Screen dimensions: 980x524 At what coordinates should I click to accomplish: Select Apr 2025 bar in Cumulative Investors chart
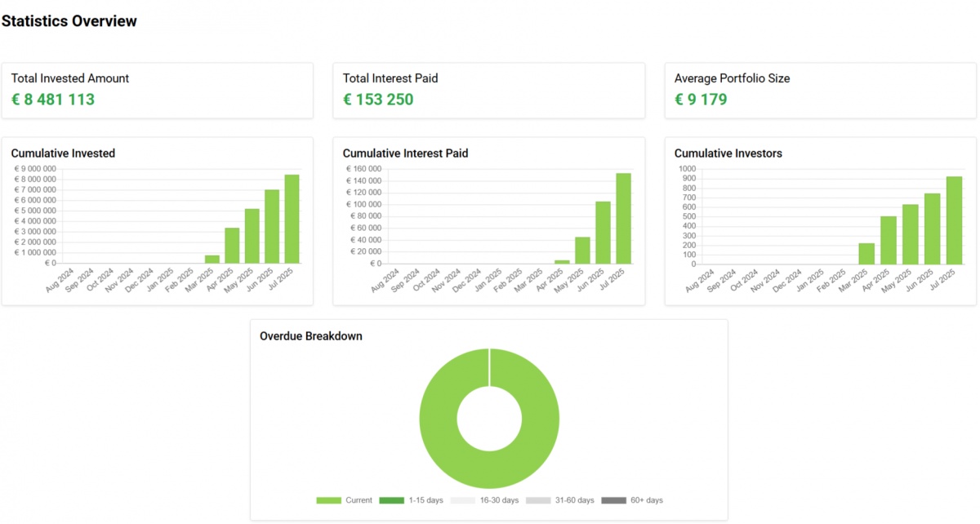point(889,240)
